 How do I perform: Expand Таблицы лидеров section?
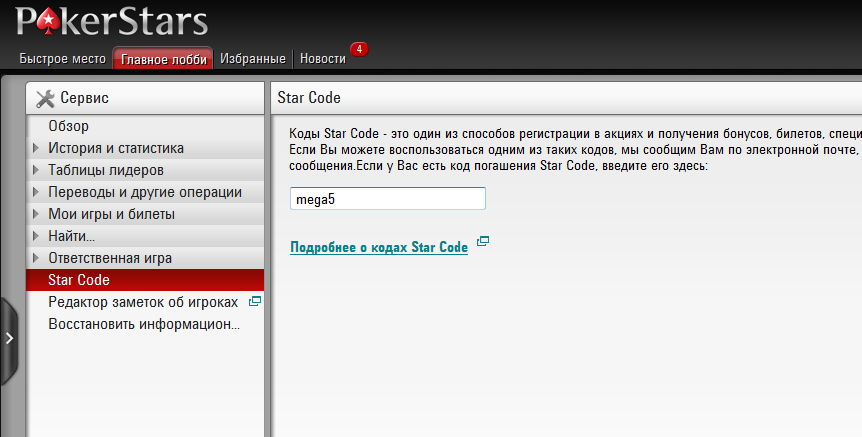36,170
